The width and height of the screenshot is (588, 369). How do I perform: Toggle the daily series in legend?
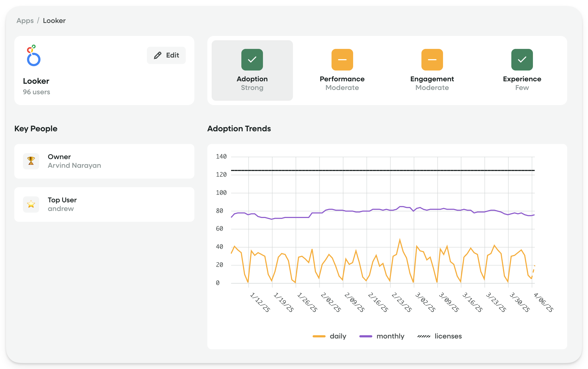(329, 336)
